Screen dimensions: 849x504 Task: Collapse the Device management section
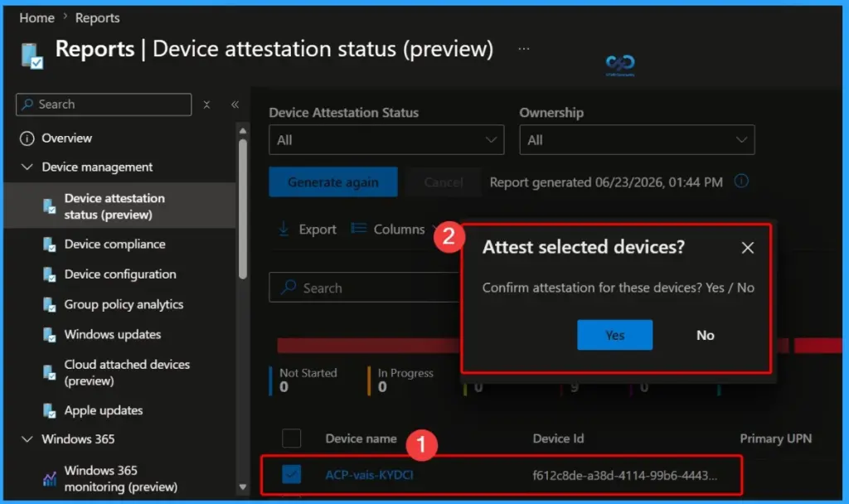tap(27, 167)
